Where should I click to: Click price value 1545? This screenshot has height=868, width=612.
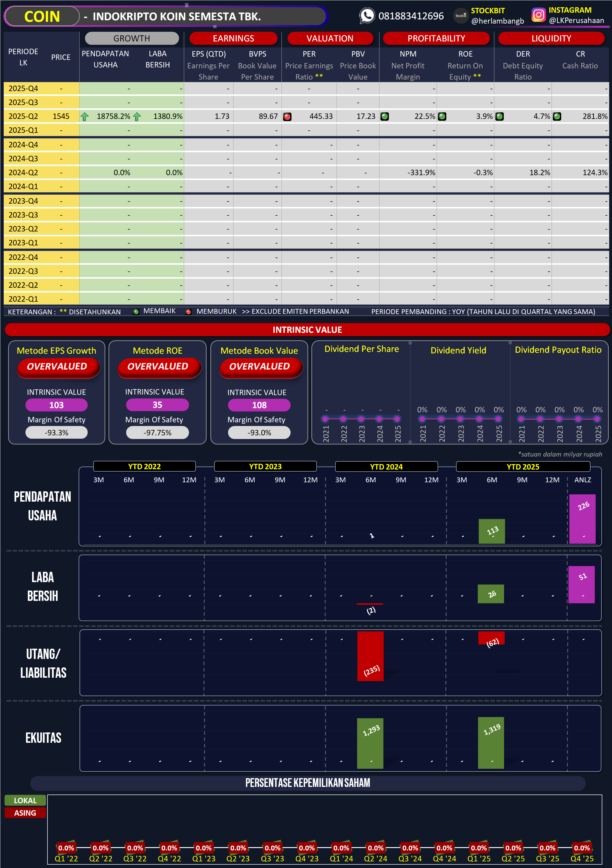pyautogui.click(x=61, y=116)
